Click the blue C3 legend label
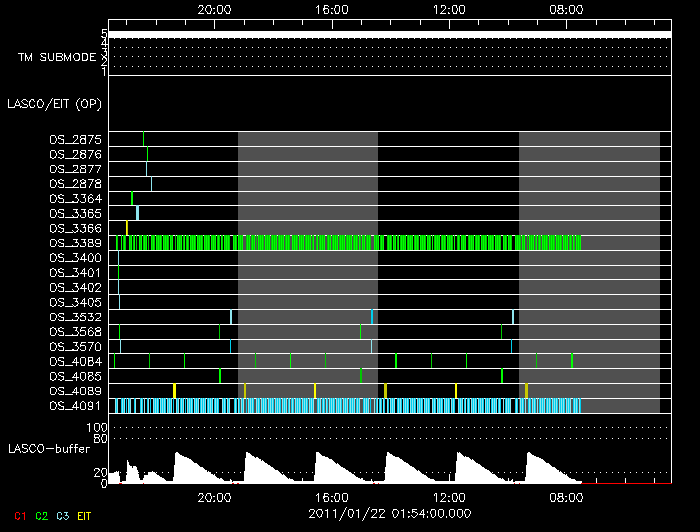The height and width of the screenshot is (532, 700). tap(61, 516)
